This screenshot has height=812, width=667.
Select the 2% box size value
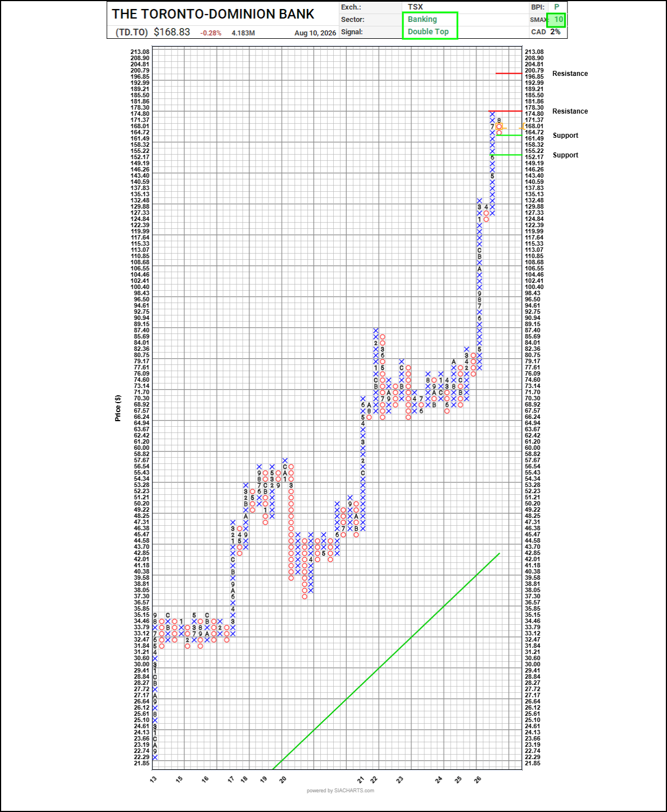click(555, 31)
